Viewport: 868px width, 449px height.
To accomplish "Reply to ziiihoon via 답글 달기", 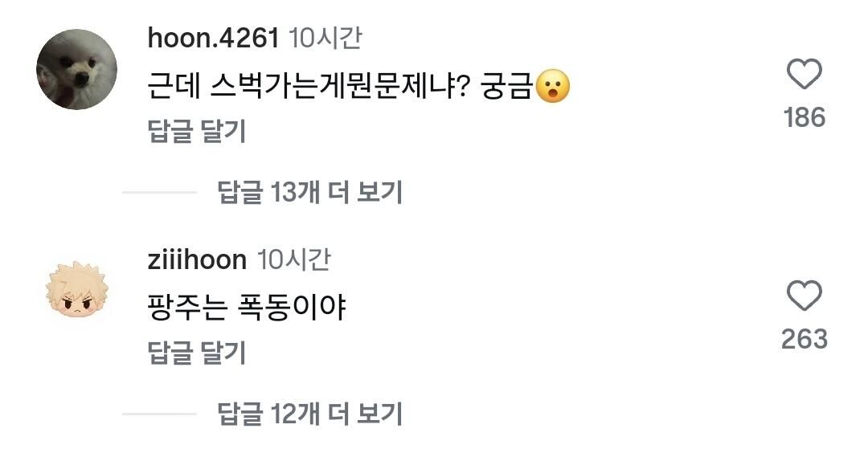I will (197, 353).
